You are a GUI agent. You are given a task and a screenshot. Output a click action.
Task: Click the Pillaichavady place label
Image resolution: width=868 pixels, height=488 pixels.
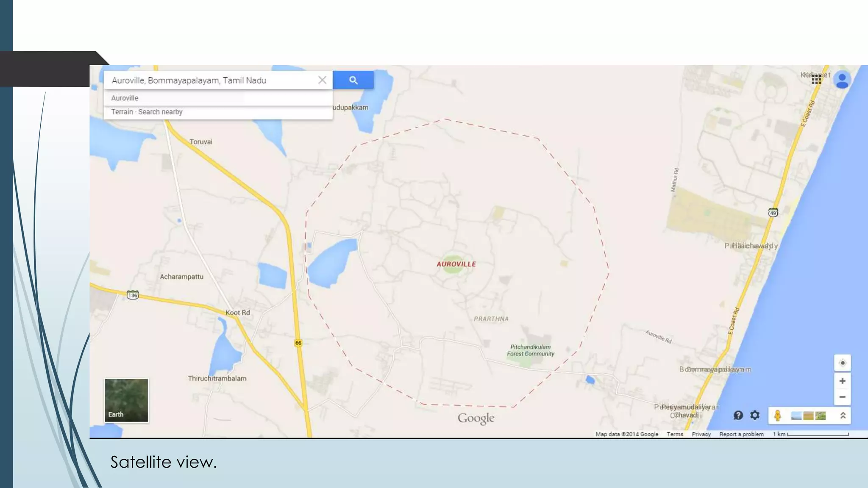pos(751,246)
